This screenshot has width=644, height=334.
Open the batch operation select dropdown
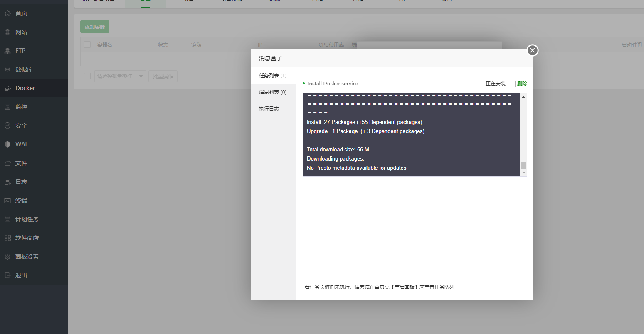120,76
